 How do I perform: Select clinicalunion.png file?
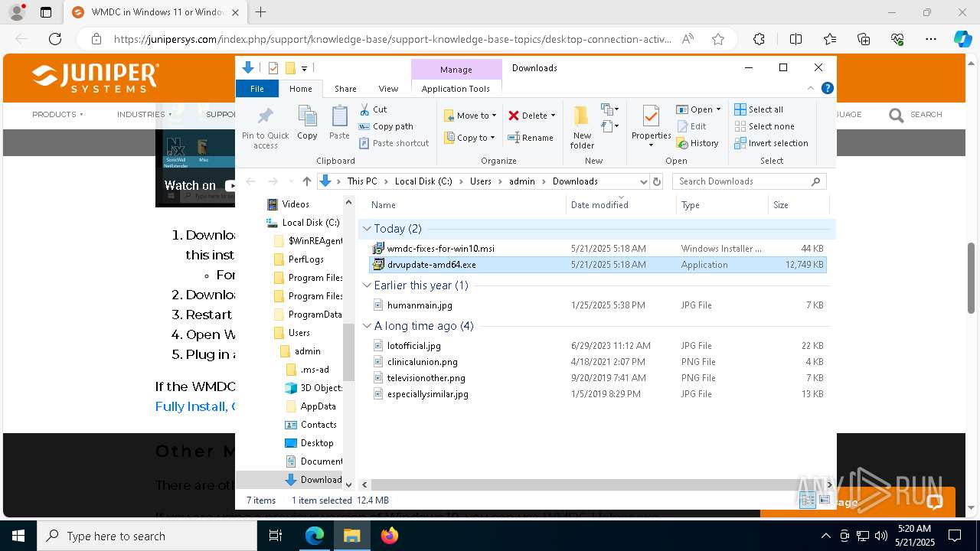coord(597,362)
